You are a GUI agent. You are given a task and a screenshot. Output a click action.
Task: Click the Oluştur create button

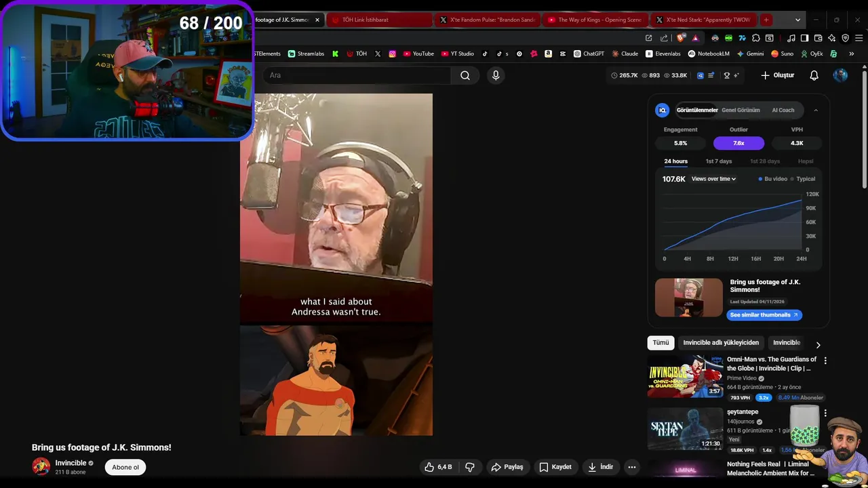[x=777, y=75]
